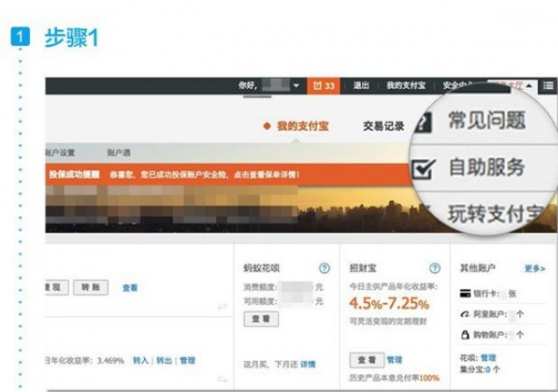
Task: Click the 4.5%-7.25% yield rate text
Action: pyautogui.click(x=389, y=304)
